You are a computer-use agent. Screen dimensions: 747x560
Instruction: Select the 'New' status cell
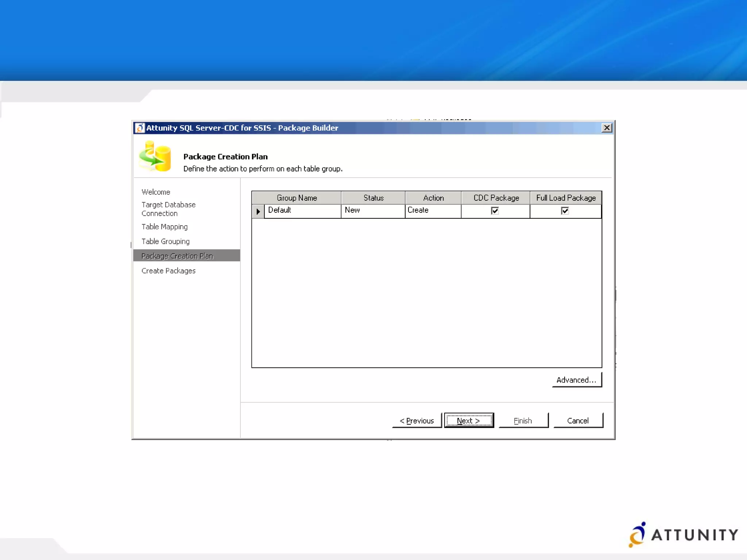pyautogui.click(x=373, y=211)
